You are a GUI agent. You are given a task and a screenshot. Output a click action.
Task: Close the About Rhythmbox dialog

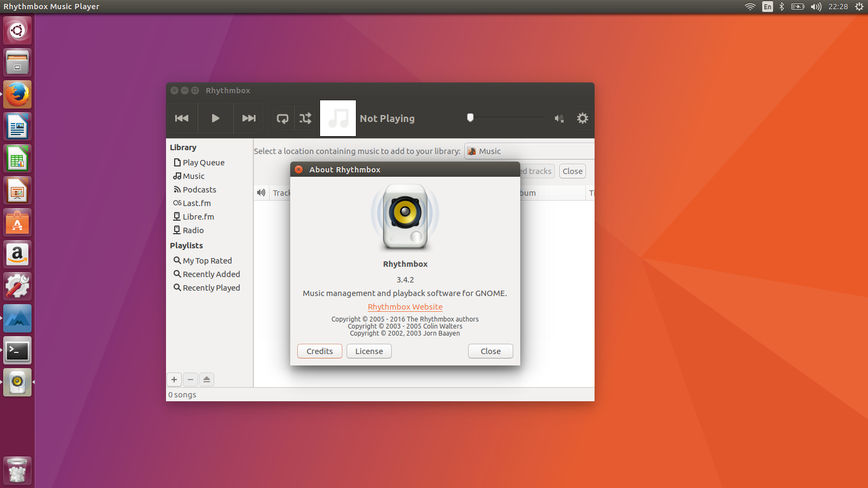pos(490,351)
